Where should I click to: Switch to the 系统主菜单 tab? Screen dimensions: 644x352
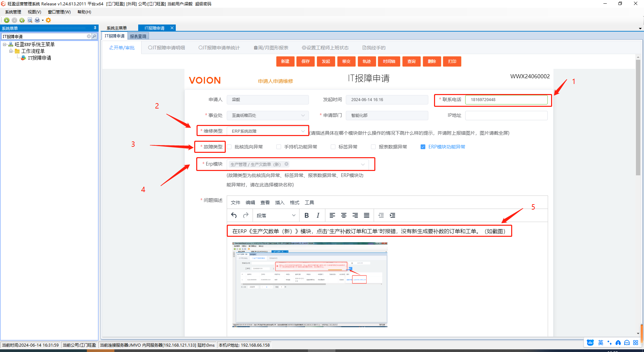(x=117, y=28)
